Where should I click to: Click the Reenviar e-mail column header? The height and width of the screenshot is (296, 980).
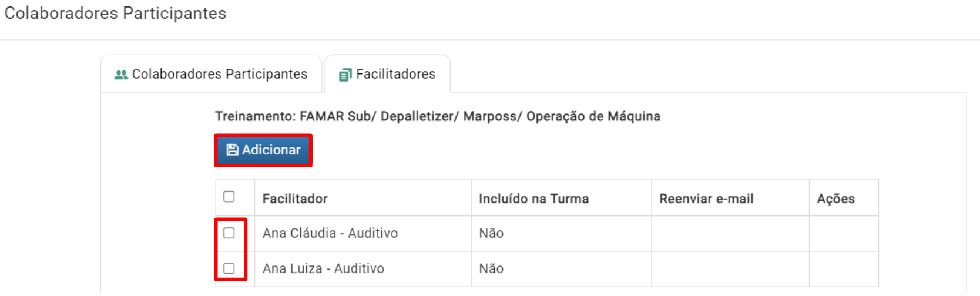coord(706,199)
